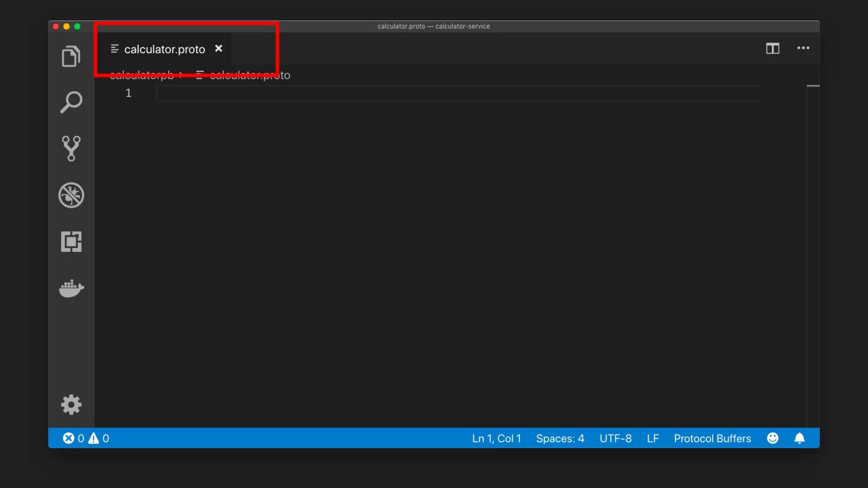Image resolution: width=868 pixels, height=488 pixels.
Task: Open the More Actions ellipsis menu
Action: (x=803, y=48)
